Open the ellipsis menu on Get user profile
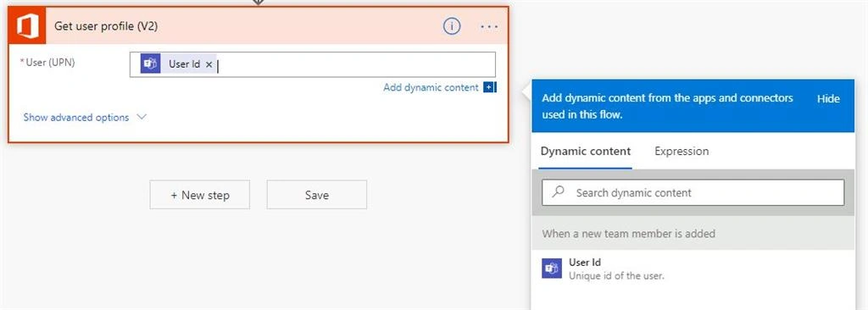 point(489,26)
